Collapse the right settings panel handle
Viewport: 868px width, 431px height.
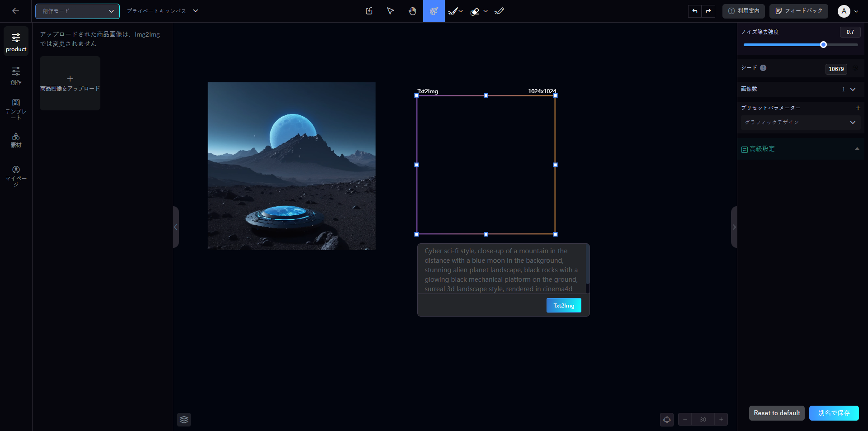[x=734, y=227]
